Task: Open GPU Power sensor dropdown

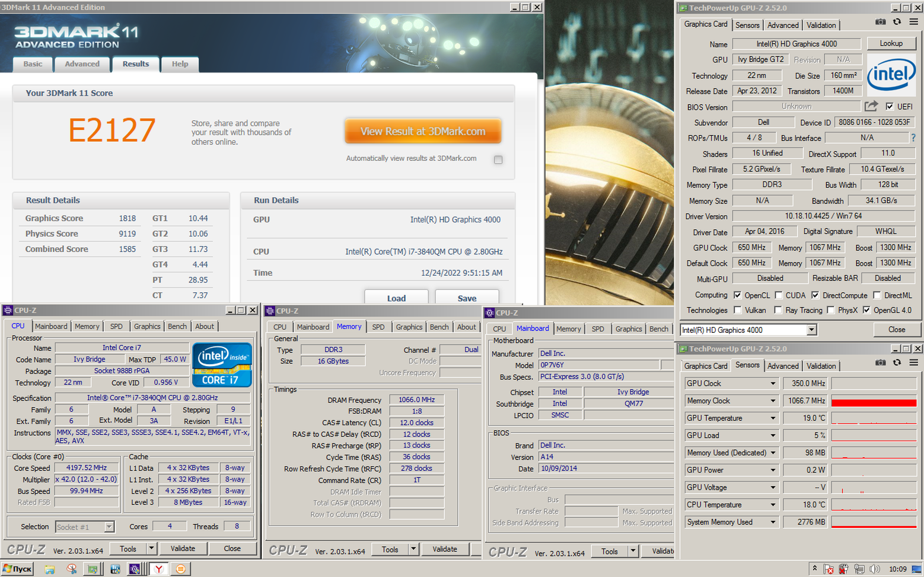Action: pyautogui.click(x=773, y=470)
